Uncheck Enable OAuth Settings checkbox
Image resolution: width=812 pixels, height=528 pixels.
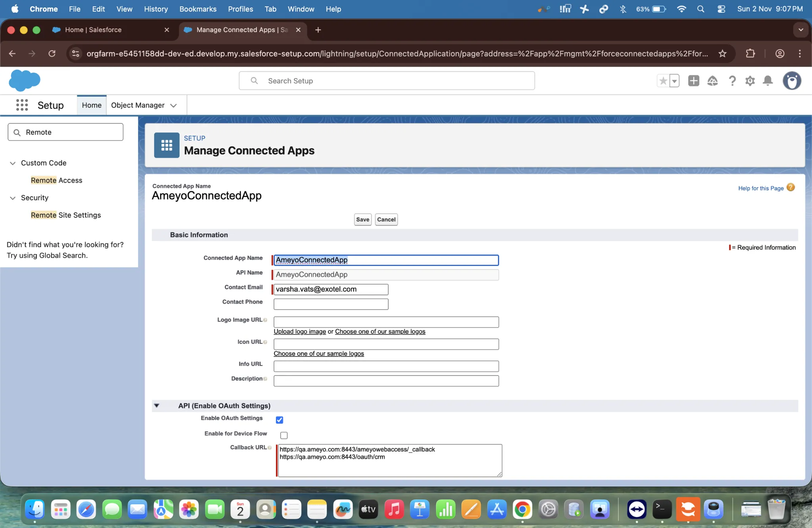[x=280, y=420]
